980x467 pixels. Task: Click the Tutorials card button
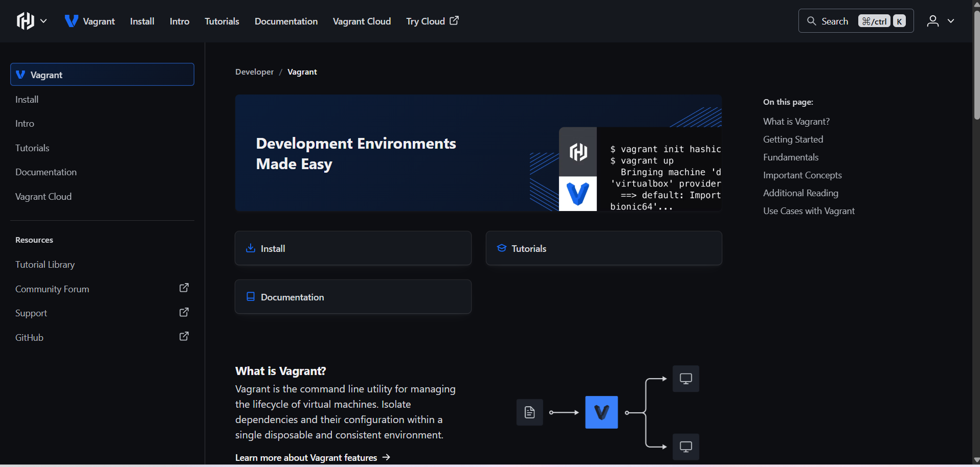[604, 248]
